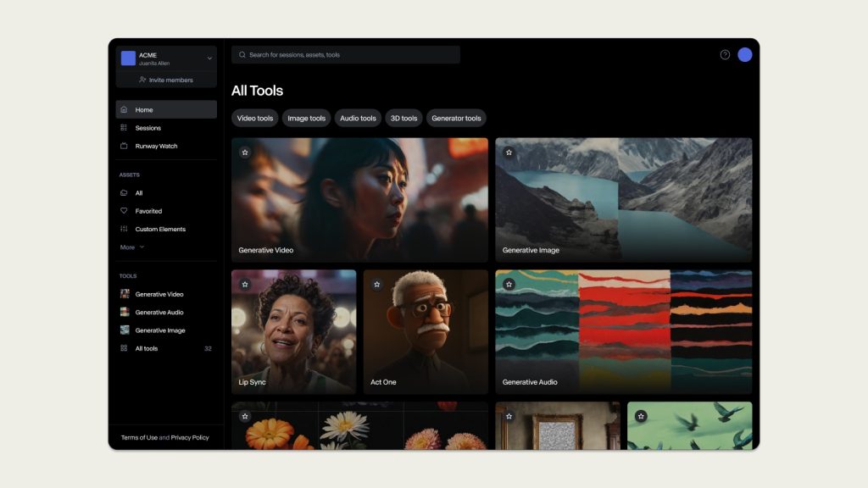Click the All assets item
This screenshot has height=488, width=868.
tap(166, 193)
